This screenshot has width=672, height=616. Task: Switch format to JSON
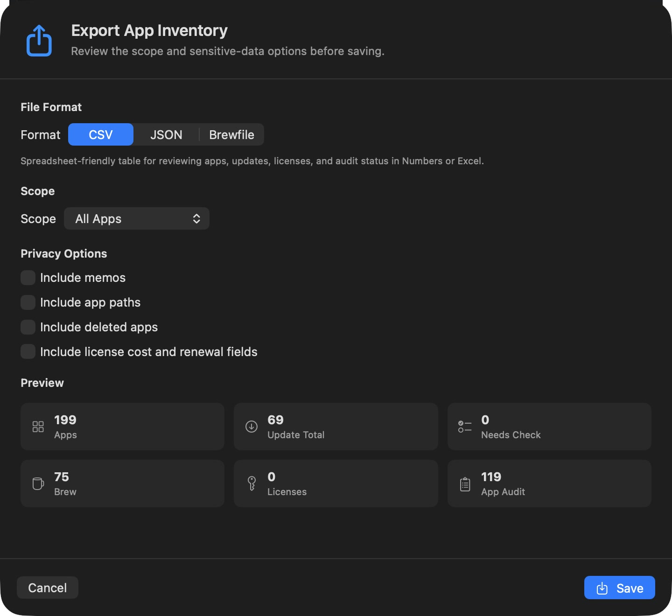[x=166, y=134]
